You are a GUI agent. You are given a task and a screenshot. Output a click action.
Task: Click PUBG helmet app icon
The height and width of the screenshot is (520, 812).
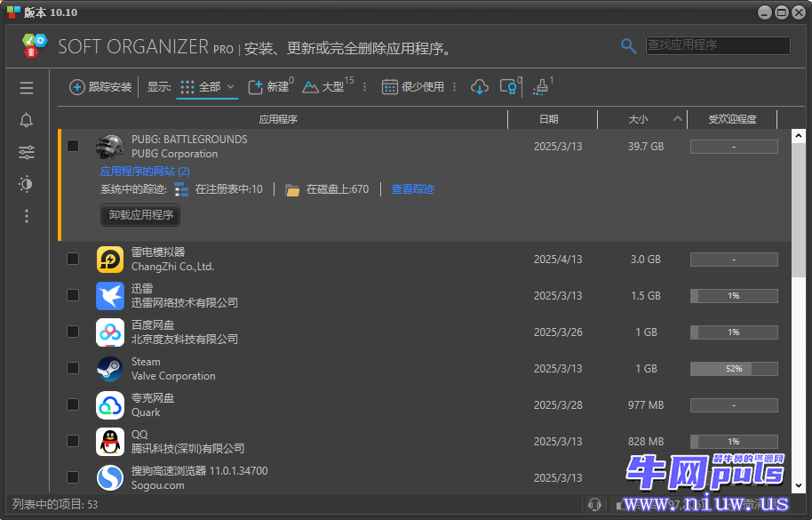(x=110, y=147)
